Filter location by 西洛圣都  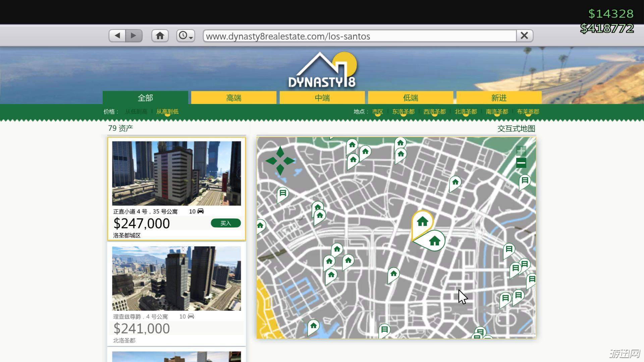[x=435, y=112]
